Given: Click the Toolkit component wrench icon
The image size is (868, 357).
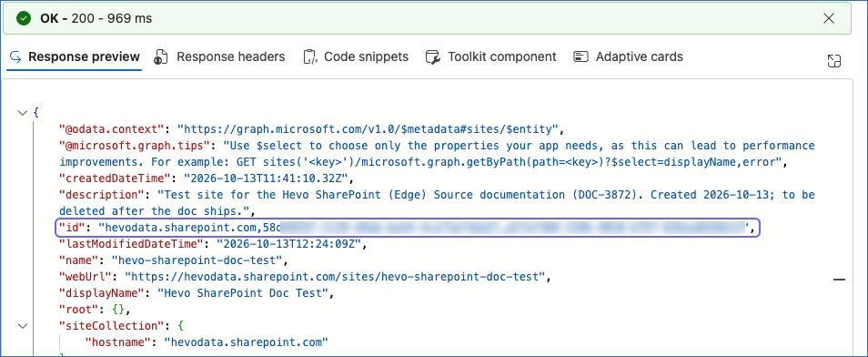Looking at the screenshot, I should [x=433, y=56].
